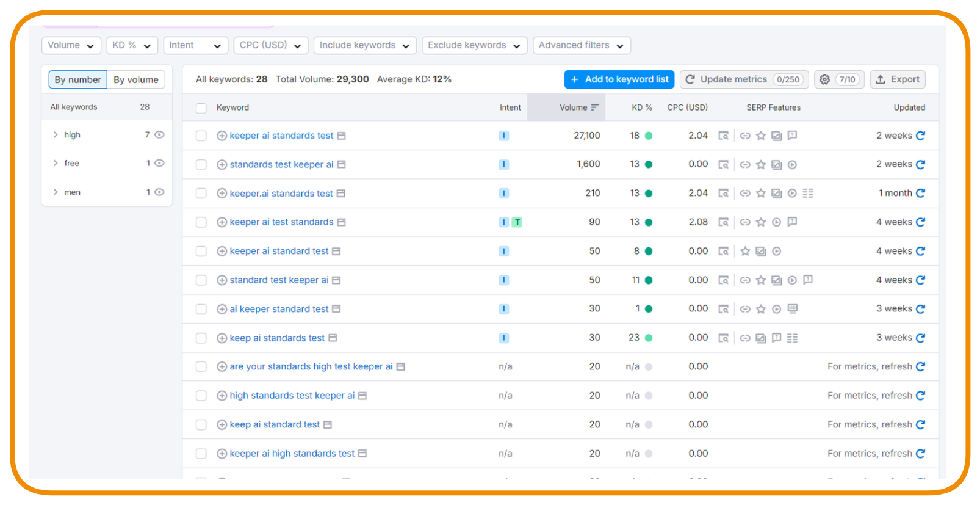Click grey KD dot for keeper ai high standards test
Image resolution: width=980 pixels, height=505 pixels.
coord(649,454)
